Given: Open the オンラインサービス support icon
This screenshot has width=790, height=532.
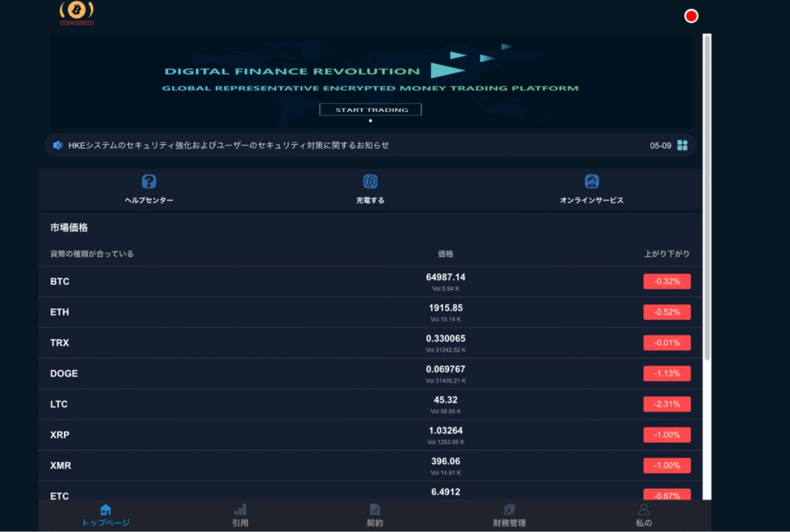Looking at the screenshot, I should pyautogui.click(x=592, y=181).
